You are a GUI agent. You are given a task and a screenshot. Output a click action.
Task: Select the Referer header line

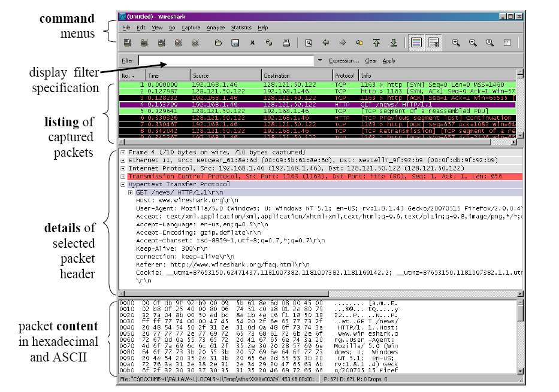point(222,265)
